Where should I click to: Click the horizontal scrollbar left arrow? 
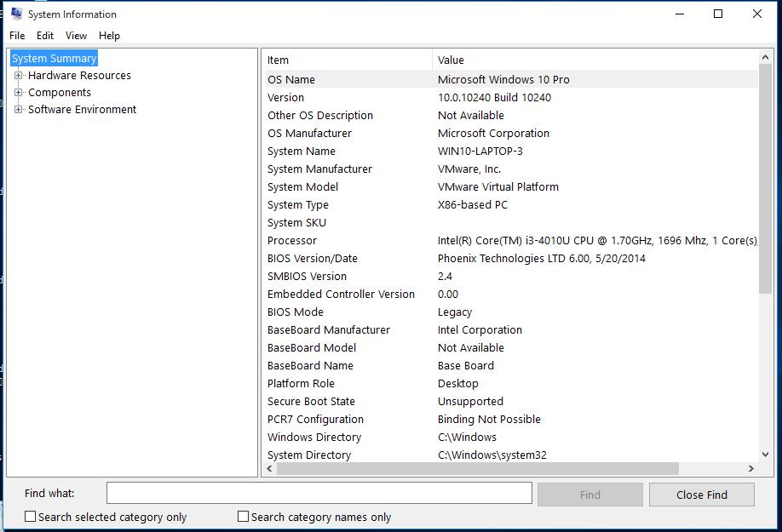pyautogui.click(x=269, y=468)
